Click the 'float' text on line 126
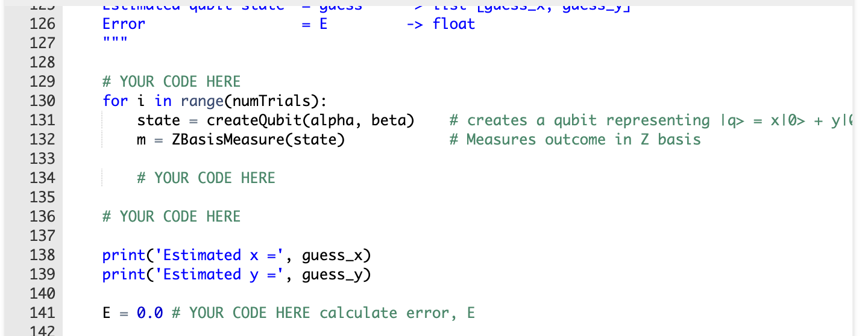This screenshot has height=336, width=868. (x=454, y=23)
